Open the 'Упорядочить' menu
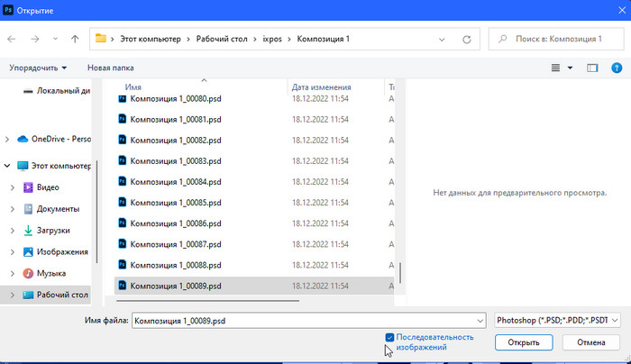The height and width of the screenshot is (364, 631). coord(38,68)
